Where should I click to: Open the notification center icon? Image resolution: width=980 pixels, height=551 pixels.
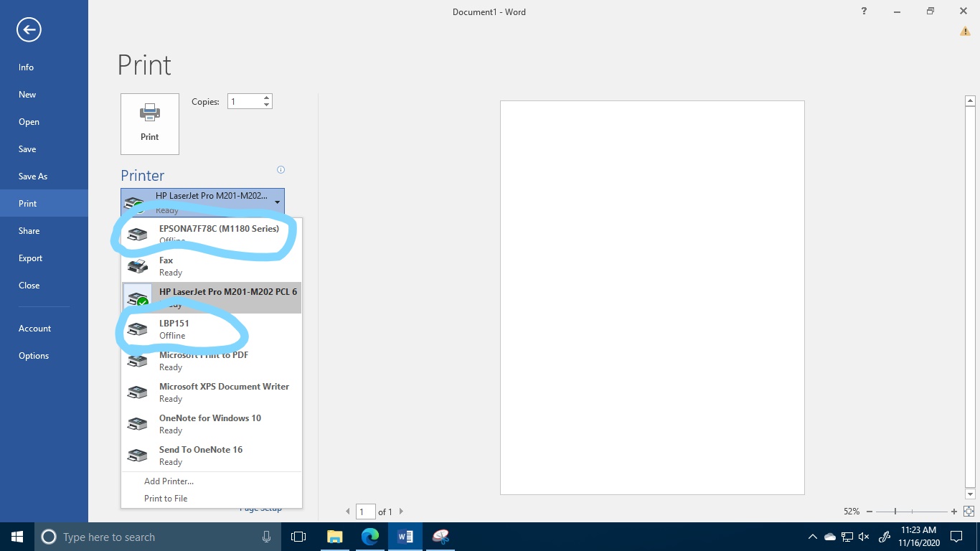click(x=956, y=537)
